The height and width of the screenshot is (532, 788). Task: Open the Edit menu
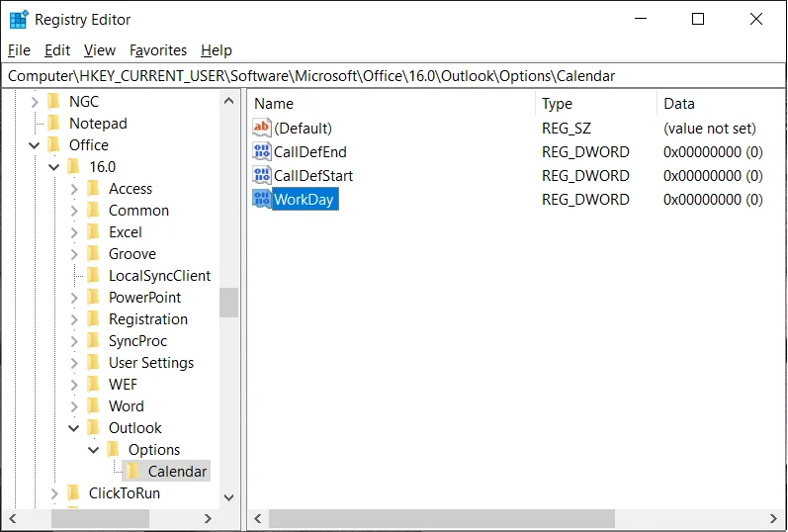pyautogui.click(x=56, y=50)
